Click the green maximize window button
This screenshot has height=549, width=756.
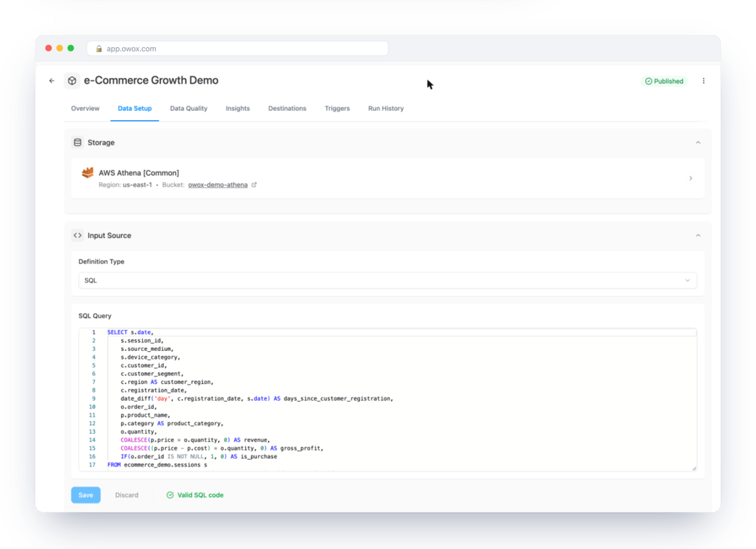click(x=71, y=48)
